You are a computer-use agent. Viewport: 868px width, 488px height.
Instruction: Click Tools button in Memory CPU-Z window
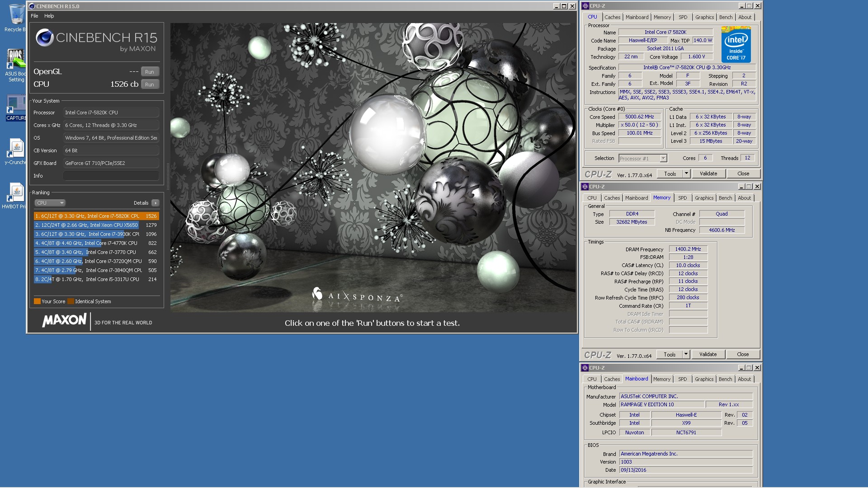[x=670, y=354]
